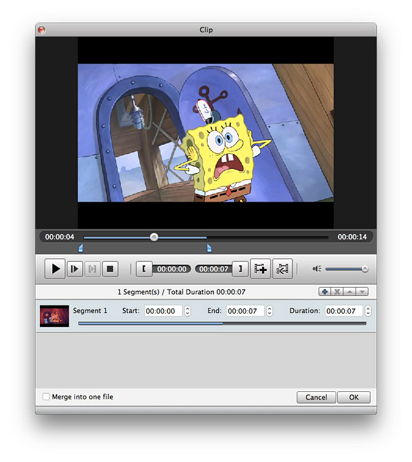The width and height of the screenshot is (412, 462).
Task: Adjust Duration stepper arrows
Action: pyautogui.click(x=368, y=311)
